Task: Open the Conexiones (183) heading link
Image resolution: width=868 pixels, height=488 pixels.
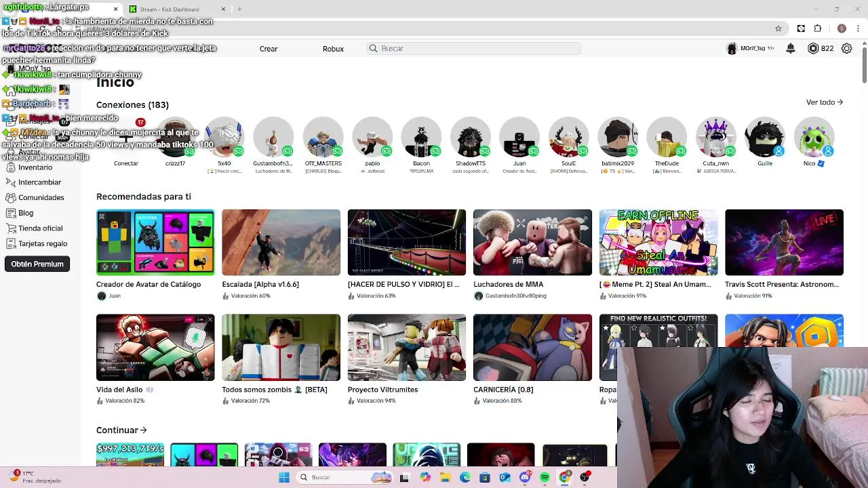Action: click(x=132, y=104)
